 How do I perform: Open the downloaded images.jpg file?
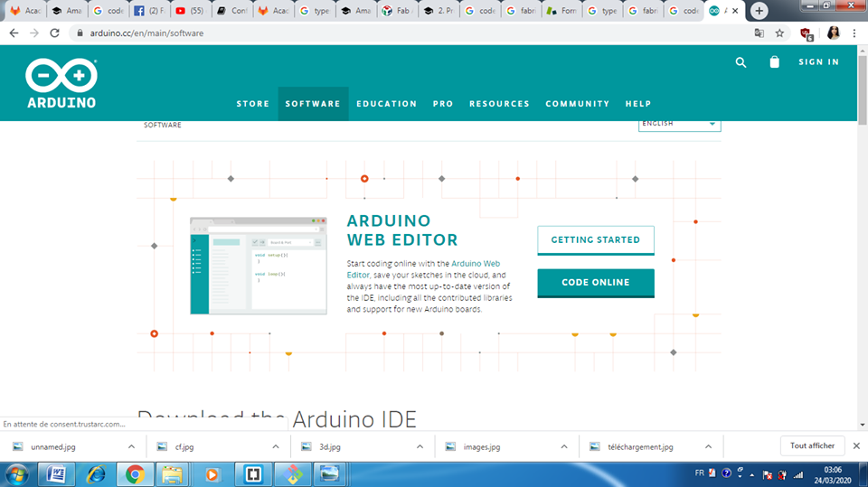[x=482, y=446]
